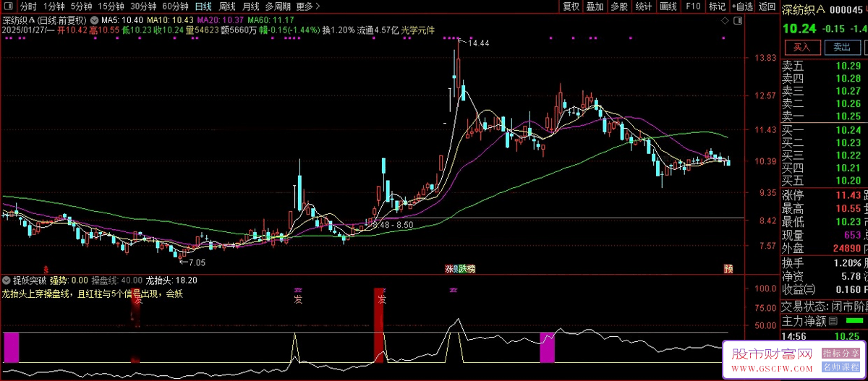
Task: Click the 14.44 high price label
Action: point(478,43)
